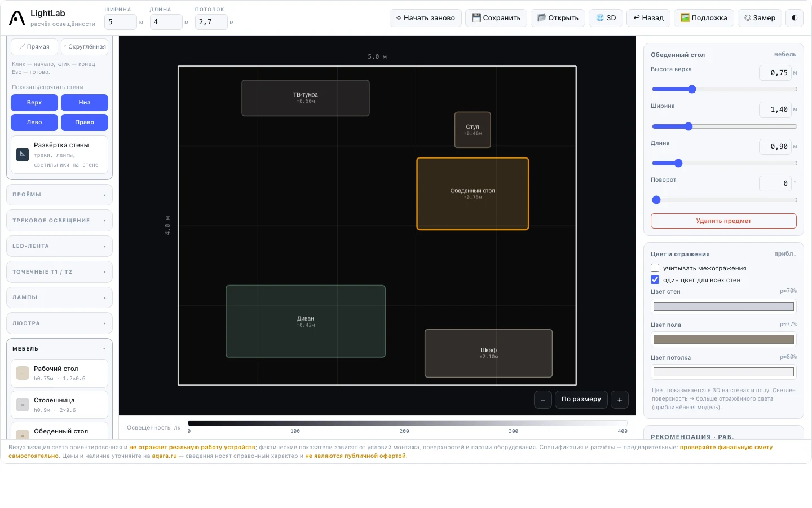Open the Подложка underlay tool

(x=704, y=18)
